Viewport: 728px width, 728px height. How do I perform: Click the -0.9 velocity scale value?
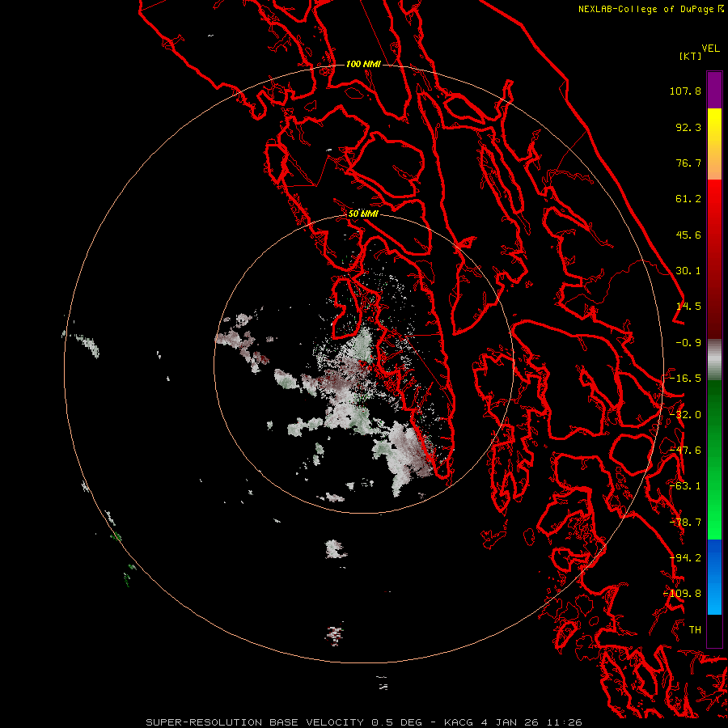click(688, 343)
